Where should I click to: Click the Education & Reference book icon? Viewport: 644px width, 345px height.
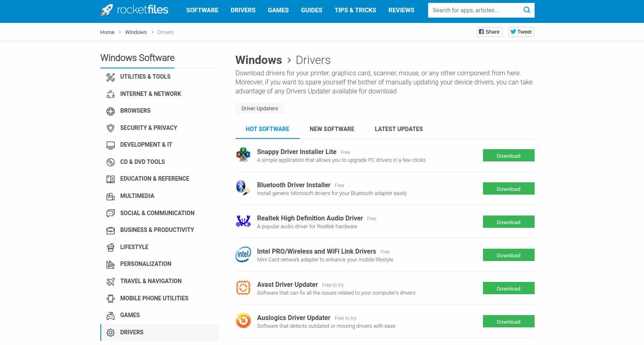pyautogui.click(x=111, y=179)
